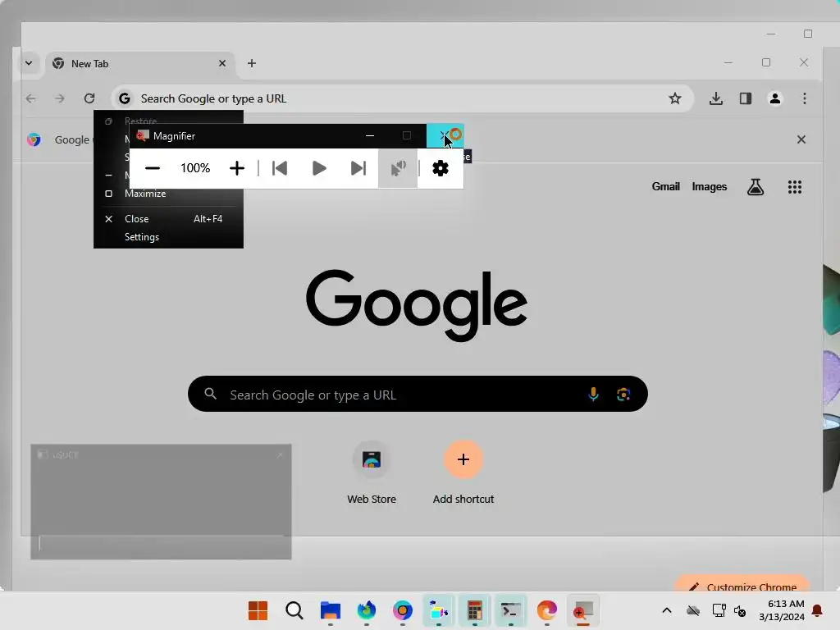Open Magnifier settings gear
This screenshot has height=630, width=840.
pos(441,168)
